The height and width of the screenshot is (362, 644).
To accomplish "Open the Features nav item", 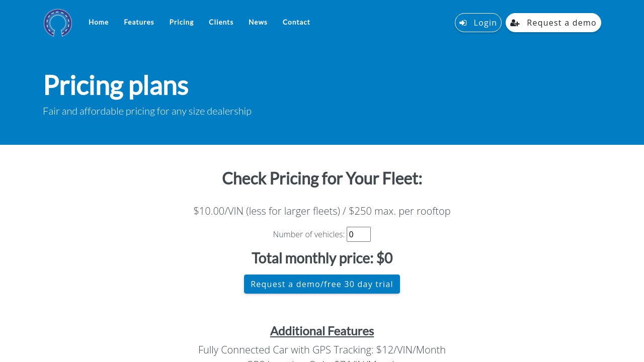I will tap(139, 22).
